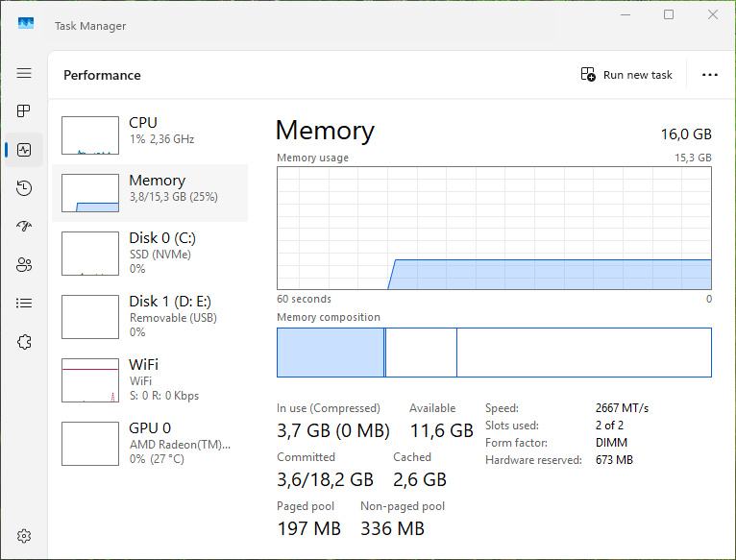
Task: Select Disk 0 (C:) performance item
Action: (x=150, y=254)
